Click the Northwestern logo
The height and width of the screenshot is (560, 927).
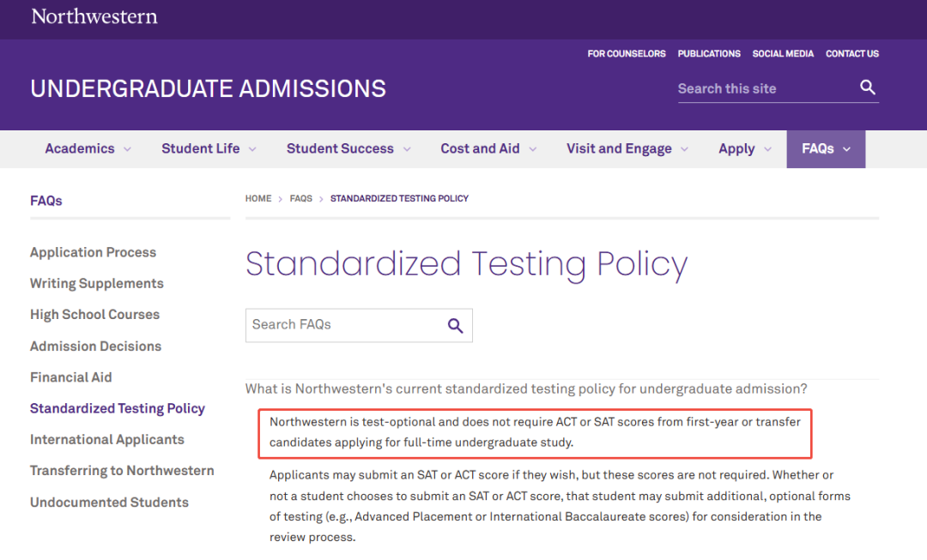94,16
